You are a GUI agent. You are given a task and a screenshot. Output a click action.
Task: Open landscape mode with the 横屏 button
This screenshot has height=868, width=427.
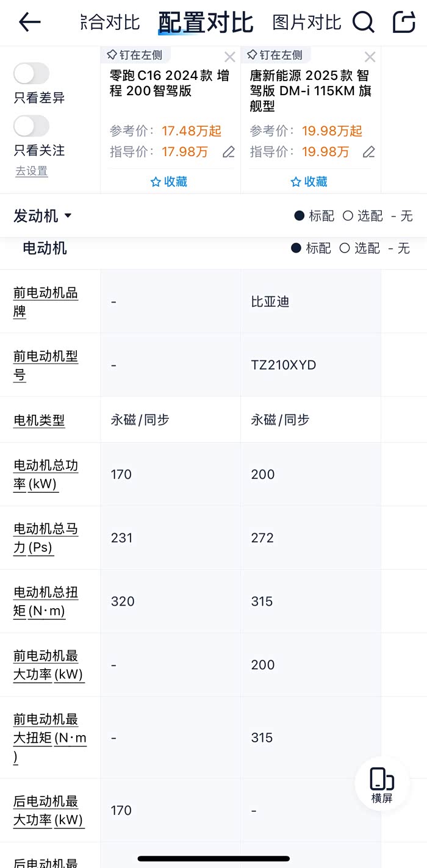(x=381, y=784)
